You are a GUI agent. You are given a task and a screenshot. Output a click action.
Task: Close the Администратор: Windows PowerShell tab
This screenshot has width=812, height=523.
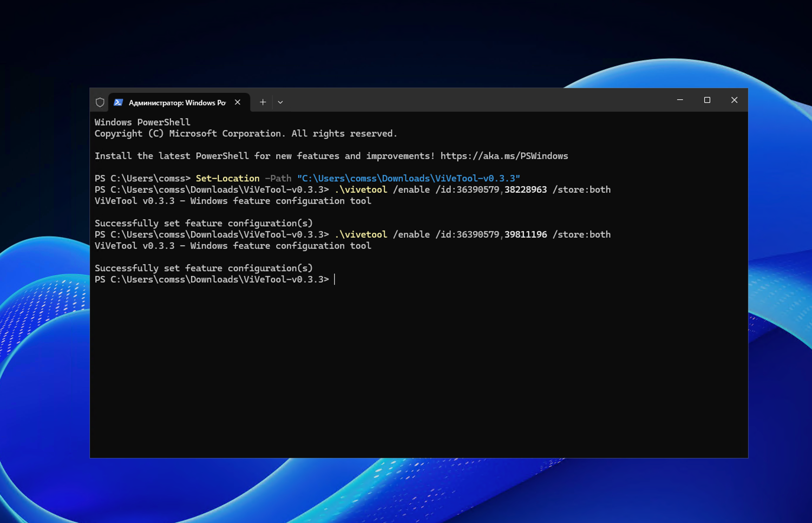238,102
